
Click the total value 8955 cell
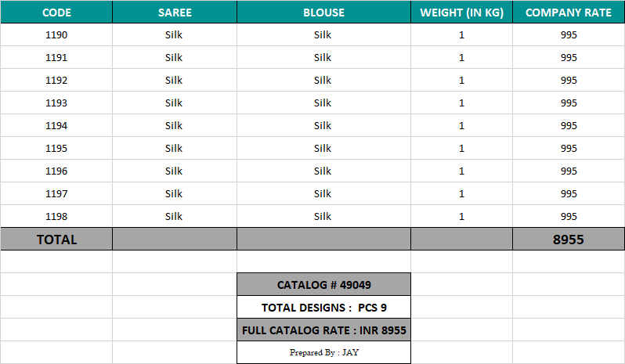[569, 240]
